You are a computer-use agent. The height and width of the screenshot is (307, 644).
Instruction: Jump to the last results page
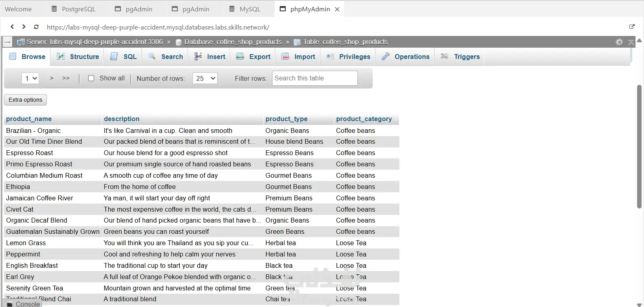click(x=66, y=78)
